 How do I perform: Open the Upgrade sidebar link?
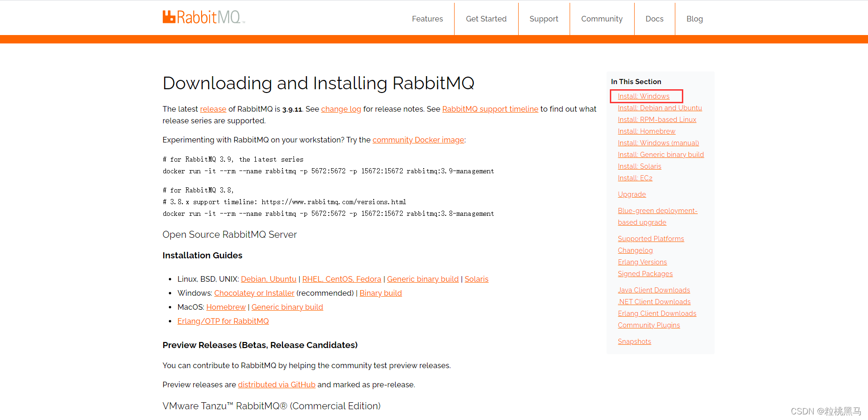631,194
